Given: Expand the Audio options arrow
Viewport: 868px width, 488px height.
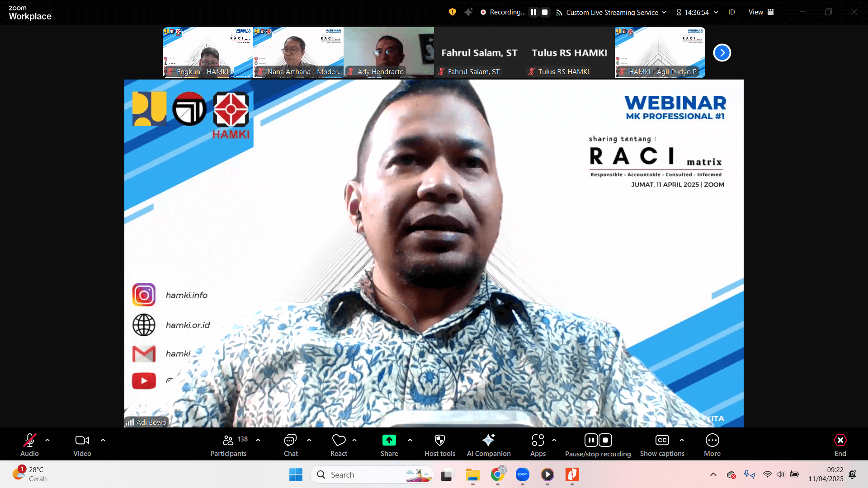Looking at the screenshot, I should 47,440.
